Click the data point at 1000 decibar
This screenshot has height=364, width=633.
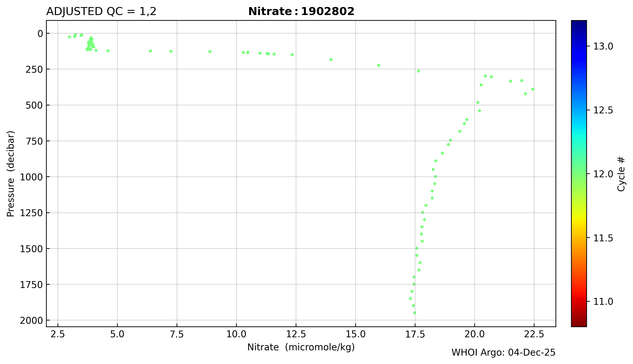click(x=436, y=177)
